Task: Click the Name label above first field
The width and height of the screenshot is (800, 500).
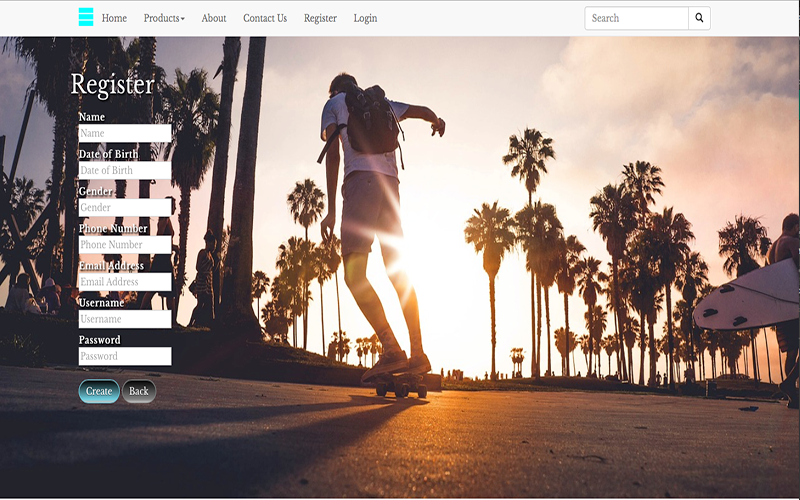Action: [92, 117]
